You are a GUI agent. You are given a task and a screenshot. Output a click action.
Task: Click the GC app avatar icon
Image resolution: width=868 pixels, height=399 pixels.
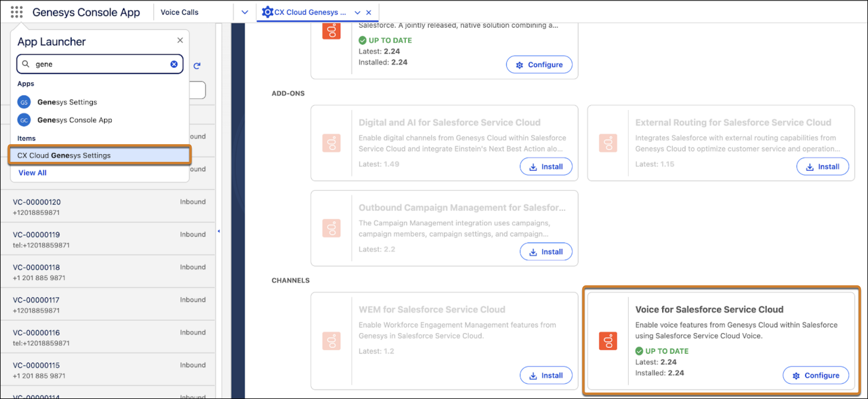coord(24,120)
